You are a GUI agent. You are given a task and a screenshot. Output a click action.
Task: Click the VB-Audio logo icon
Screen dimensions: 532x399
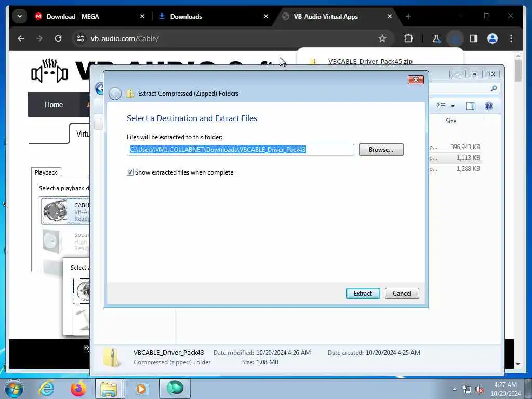pyautogui.click(x=49, y=71)
